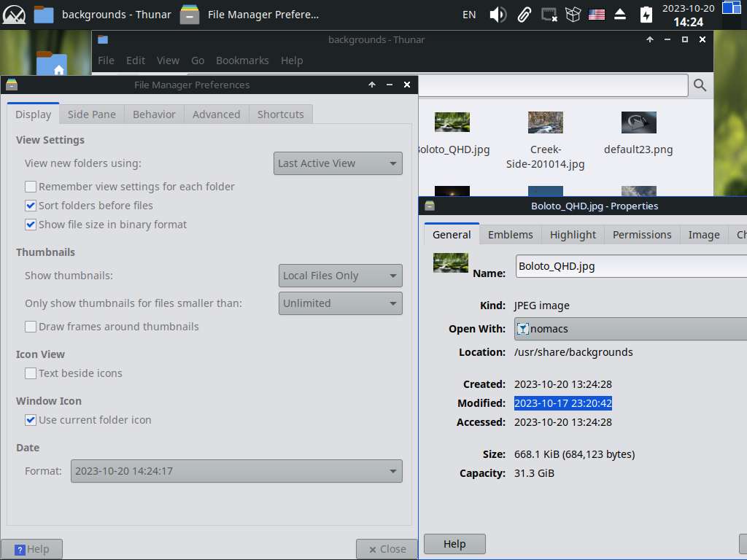747x560 pixels.
Task: Click the Created date value in Properties
Action: (x=562, y=384)
